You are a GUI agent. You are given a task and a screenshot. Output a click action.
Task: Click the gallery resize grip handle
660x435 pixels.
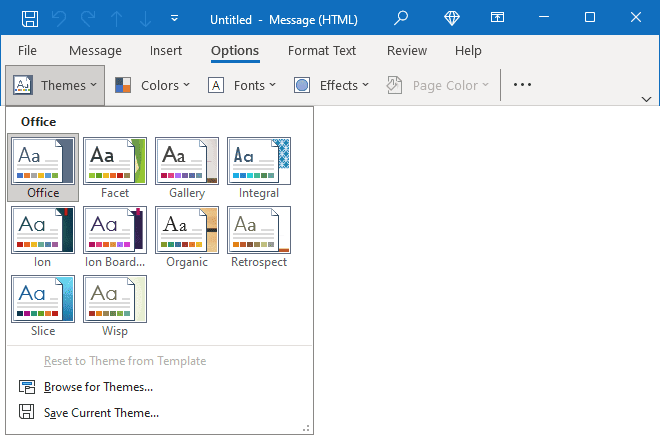coord(306,428)
